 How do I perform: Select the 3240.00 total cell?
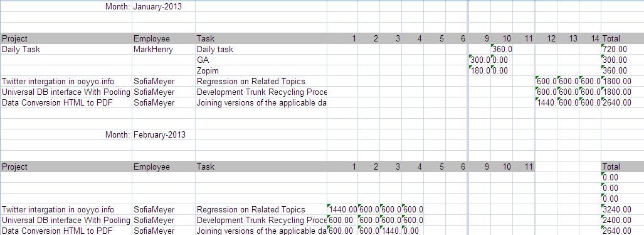pos(622,209)
